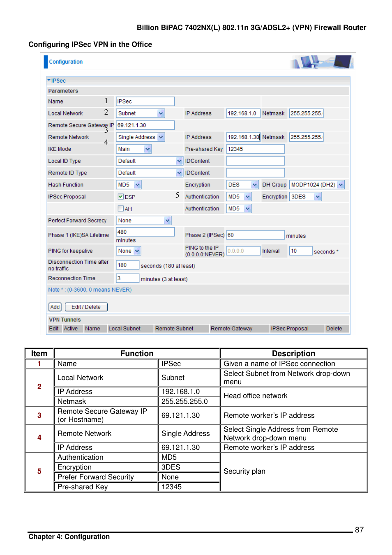Click the Disconnection Time field

128,265
